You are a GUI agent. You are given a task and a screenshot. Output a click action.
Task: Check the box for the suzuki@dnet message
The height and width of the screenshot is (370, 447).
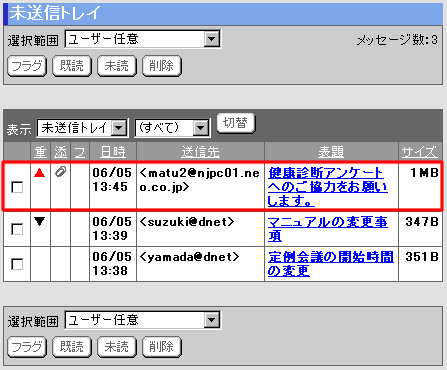point(17,229)
